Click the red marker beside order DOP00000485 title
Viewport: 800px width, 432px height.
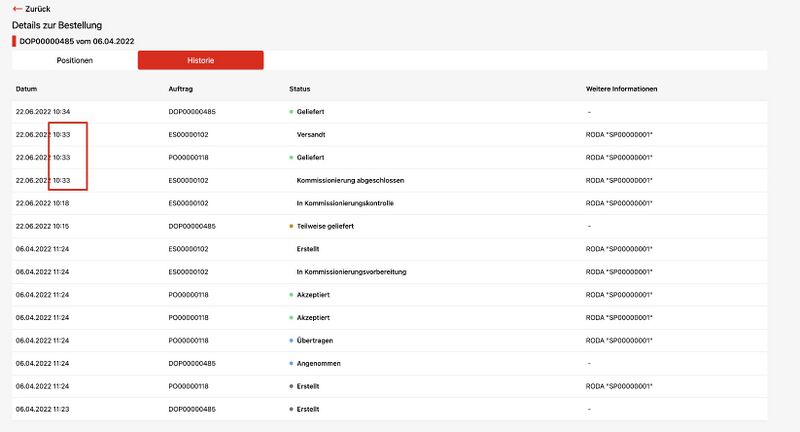click(x=14, y=41)
